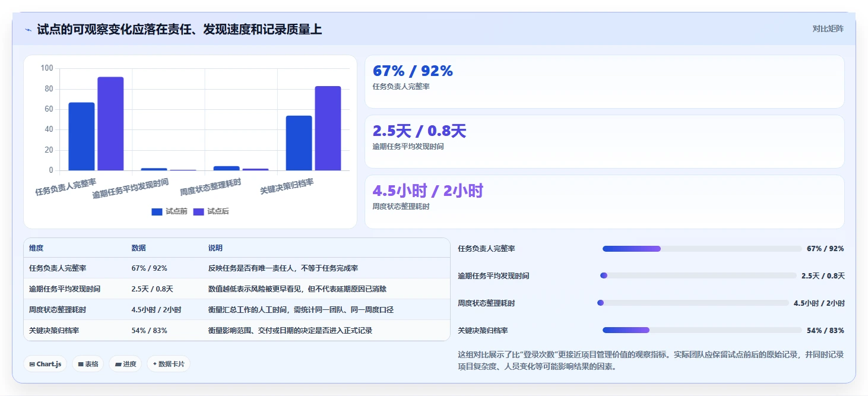The height and width of the screenshot is (396, 868).
Task: Click the 数据 table column header
Action: pos(138,248)
